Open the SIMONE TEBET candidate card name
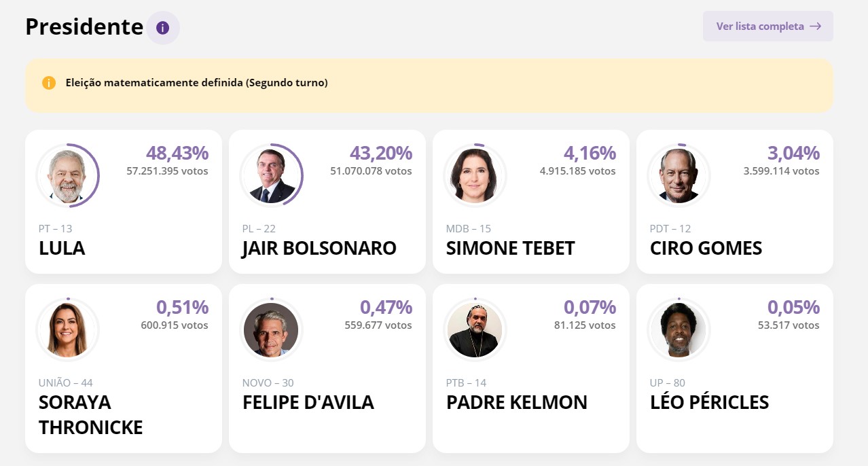The width and height of the screenshot is (868, 466). (x=510, y=248)
